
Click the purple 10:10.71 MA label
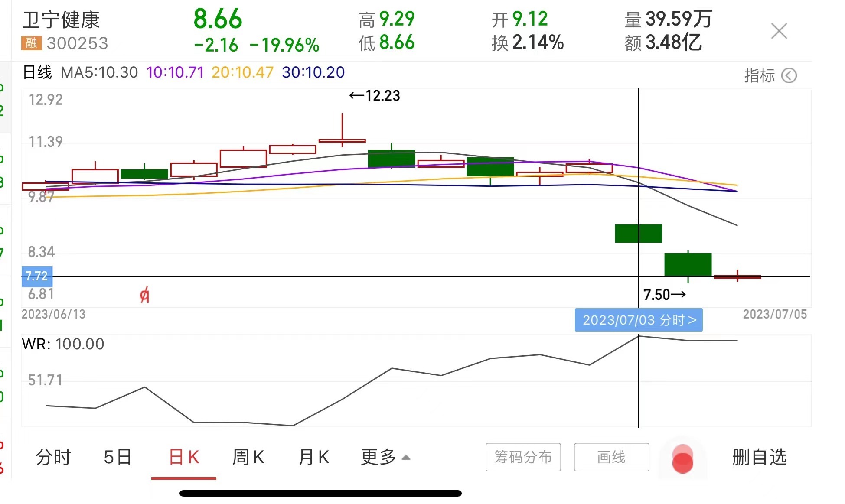[x=175, y=72]
